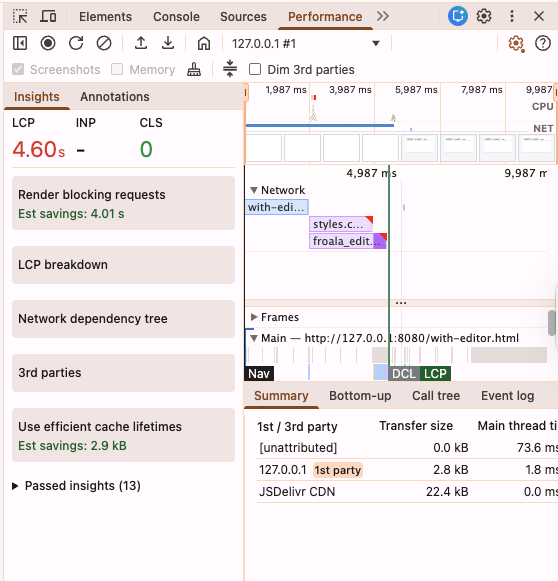Click the collect garbage broom icon
The height and width of the screenshot is (581, 558).
tap(194, 70)
